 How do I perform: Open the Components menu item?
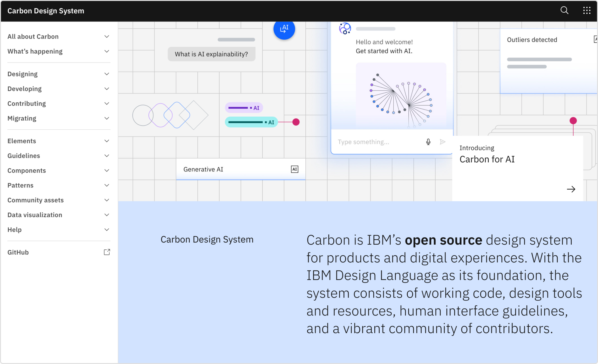pos(59,171)
